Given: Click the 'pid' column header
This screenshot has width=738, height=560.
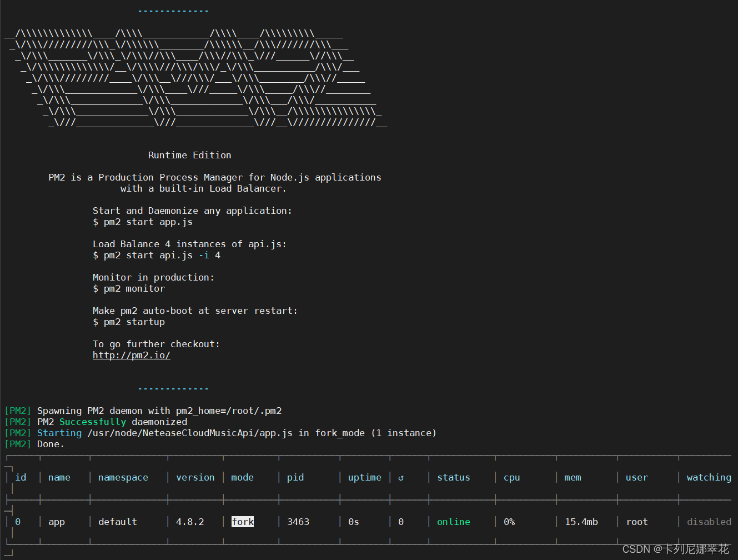Looking at the screenshot, I should tap(295, 478).
